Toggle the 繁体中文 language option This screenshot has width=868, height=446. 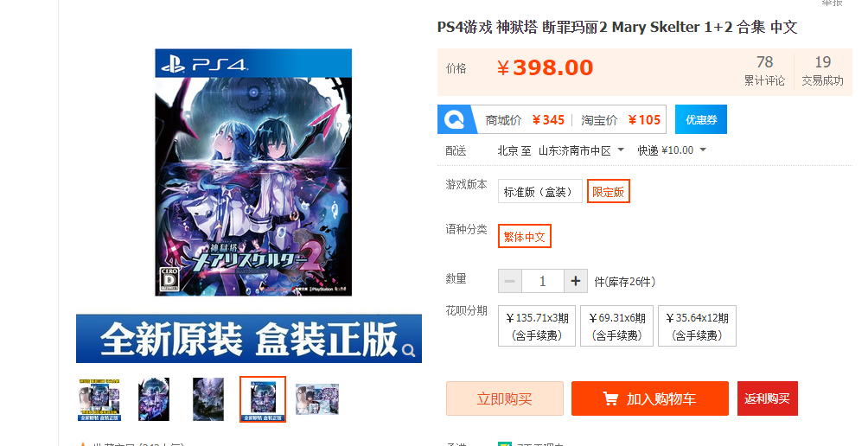point(524,236)
